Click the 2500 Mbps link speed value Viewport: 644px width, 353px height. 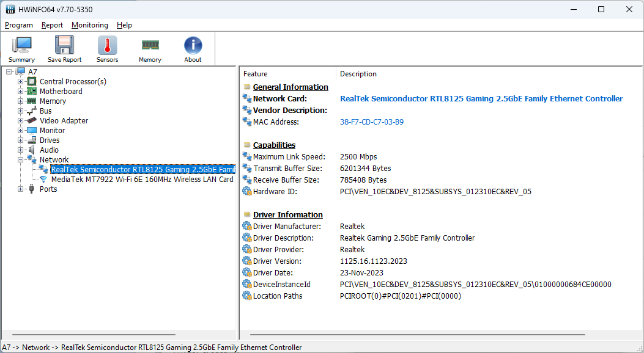coord(358,156)
